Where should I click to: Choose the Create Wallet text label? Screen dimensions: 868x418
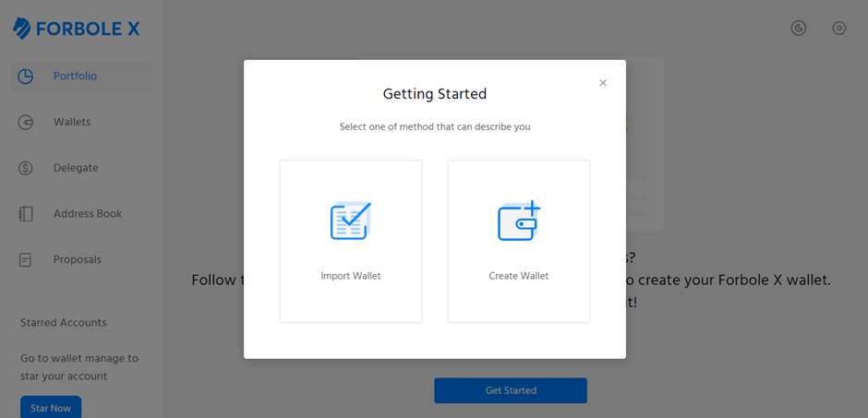tap(519, 276)
